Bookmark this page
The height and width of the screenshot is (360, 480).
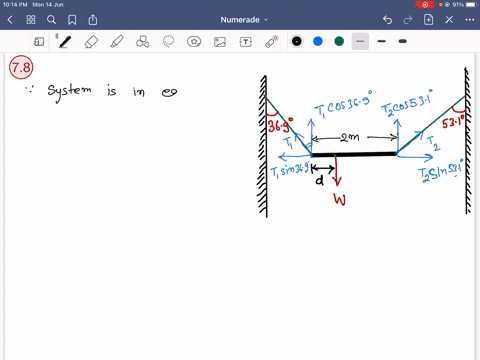(x=72, y=20)
